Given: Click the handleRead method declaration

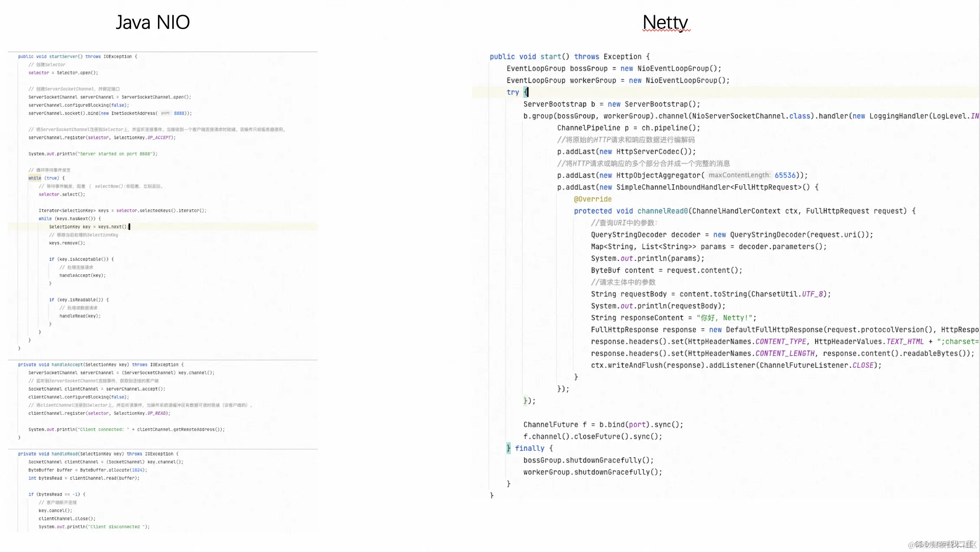Looking at the screenshot, I should tap(65, 454).
